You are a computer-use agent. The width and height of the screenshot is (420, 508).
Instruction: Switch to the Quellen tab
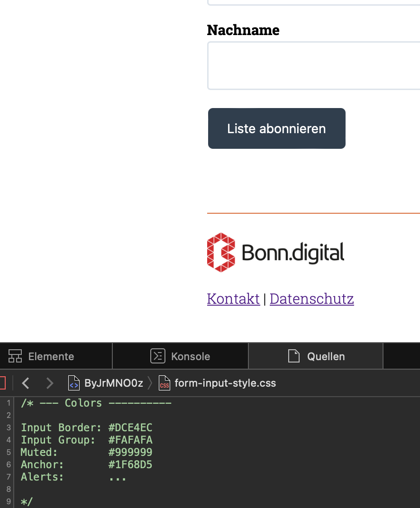316,356
